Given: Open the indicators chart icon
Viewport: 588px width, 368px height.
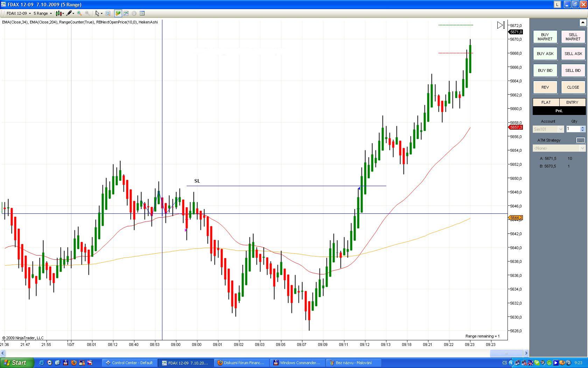Looking at the screenshot, I should pyautogui.click(x=126, y=13).
